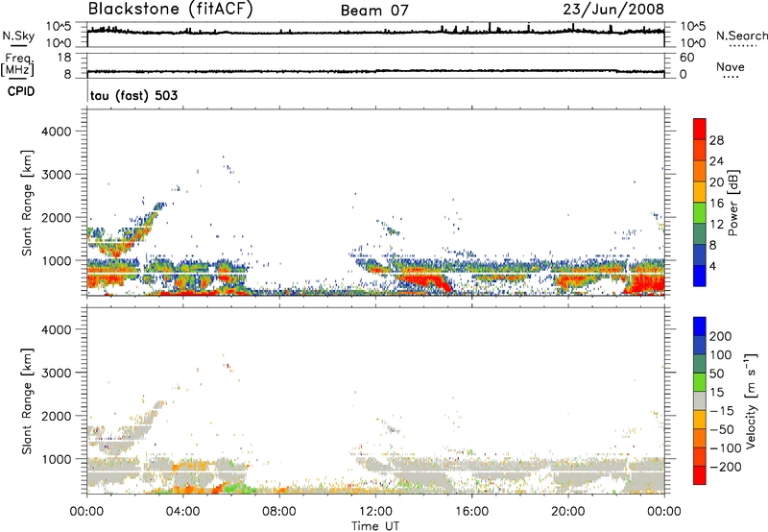This screenshot has height=532, width=768.
Task: Click the 'Power [dB]' color bar label
Action: [x=732, y=203]
